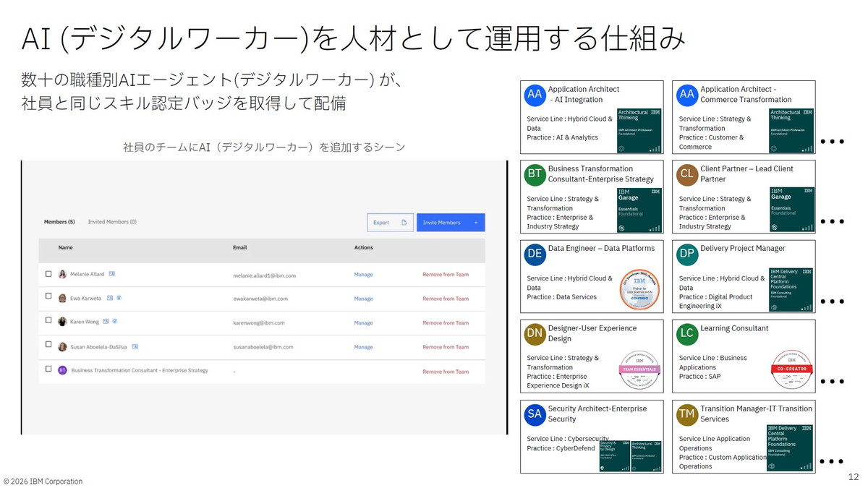
Task: Remove Business Transformation Consultant from the team
Action: (446, 372)
